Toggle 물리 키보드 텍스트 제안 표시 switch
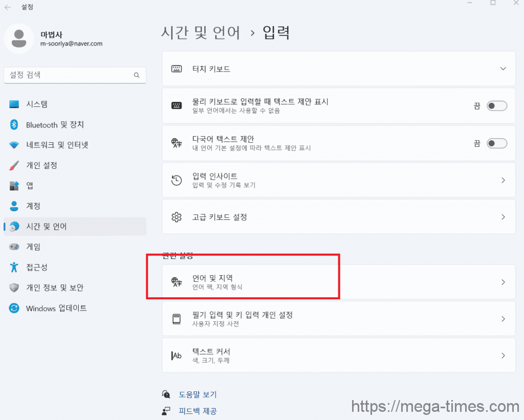 (496, 106)
